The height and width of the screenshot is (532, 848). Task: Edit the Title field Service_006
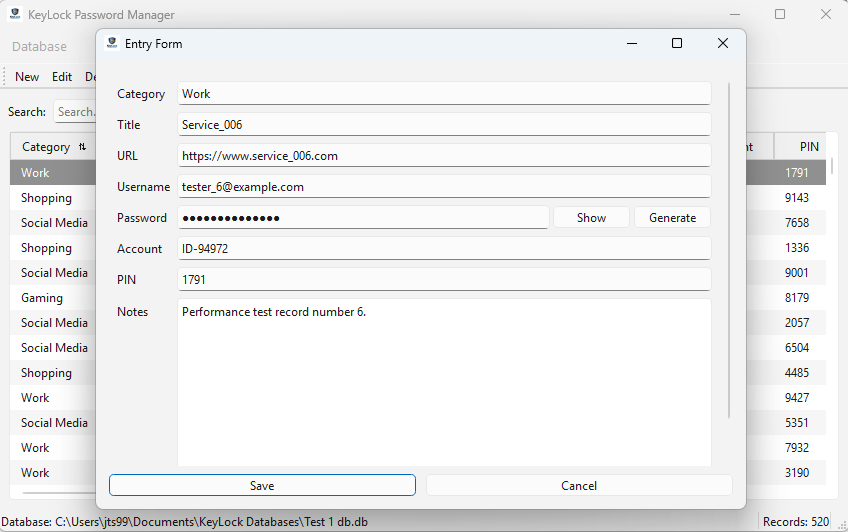[x=444, y=124]
